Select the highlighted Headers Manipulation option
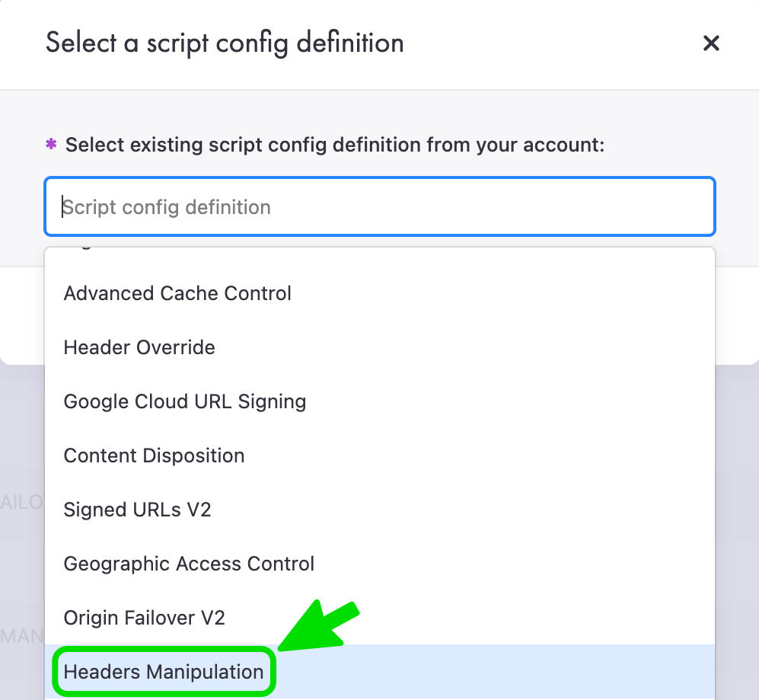 [164, 672]
